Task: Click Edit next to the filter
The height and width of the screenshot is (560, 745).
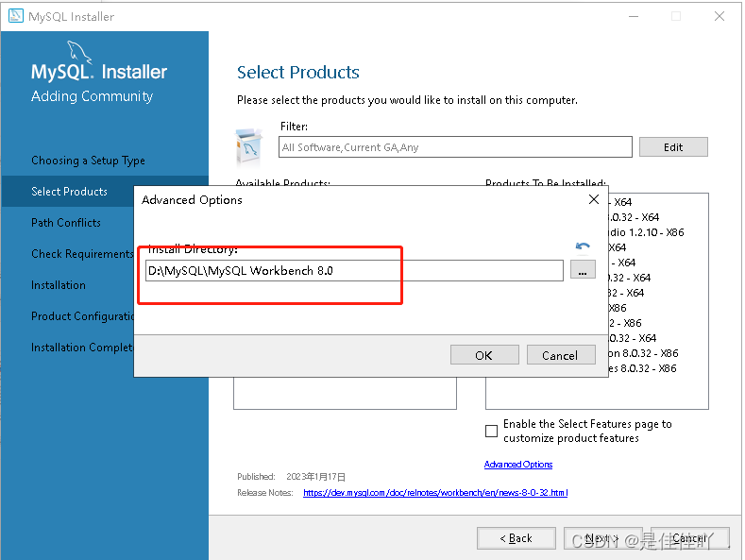Action: point(673,147)
